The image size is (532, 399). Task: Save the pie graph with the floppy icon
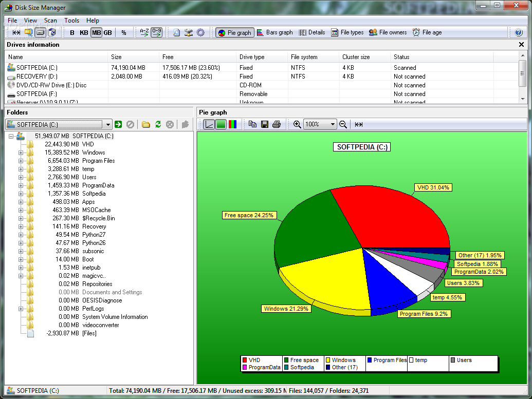point(265,124)
